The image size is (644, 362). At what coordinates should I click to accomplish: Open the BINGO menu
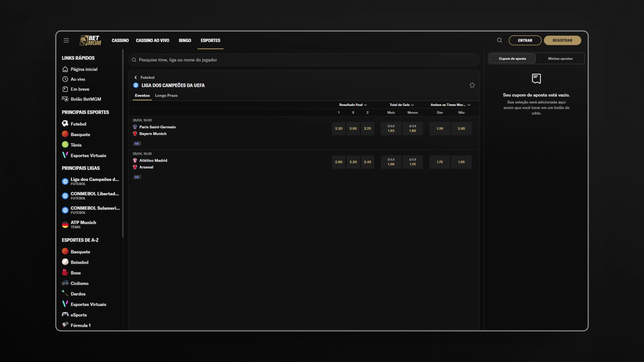pos(185,41)
